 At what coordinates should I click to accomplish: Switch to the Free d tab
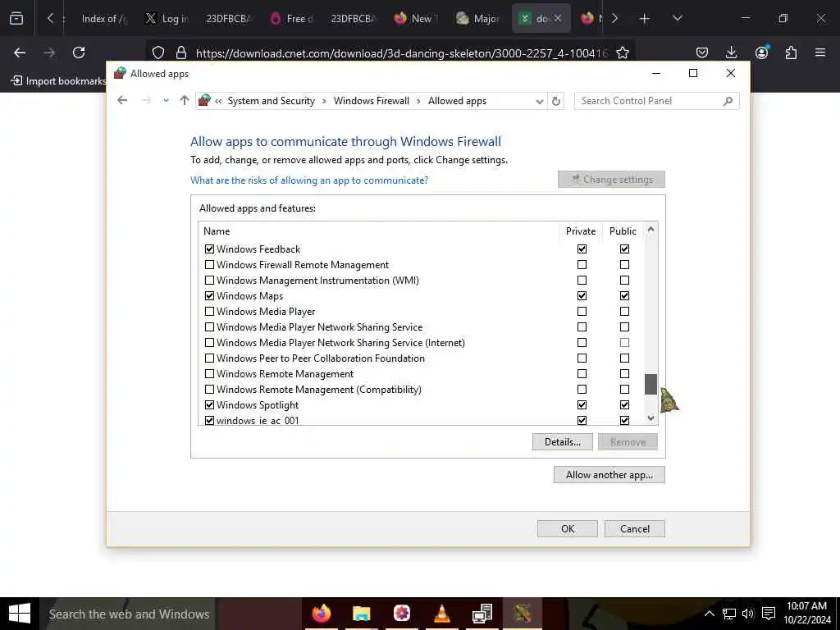click(x=292, y=19)
